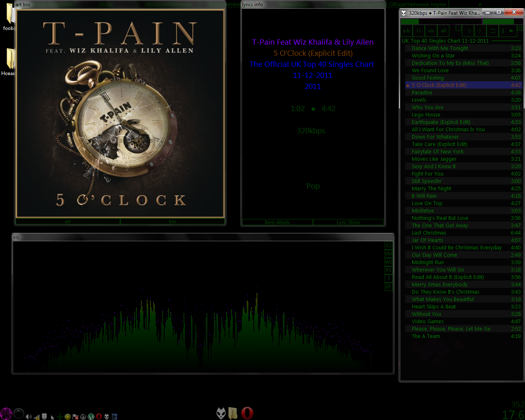
Task: Select the S visualization button
Action: [x=389, y=278]
